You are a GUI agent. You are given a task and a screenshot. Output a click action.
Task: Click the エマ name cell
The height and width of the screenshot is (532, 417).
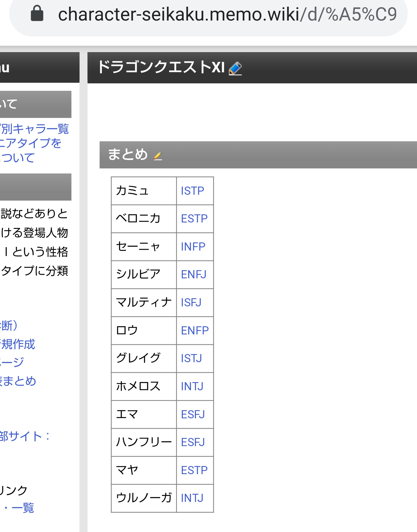[x=144, y=415]
